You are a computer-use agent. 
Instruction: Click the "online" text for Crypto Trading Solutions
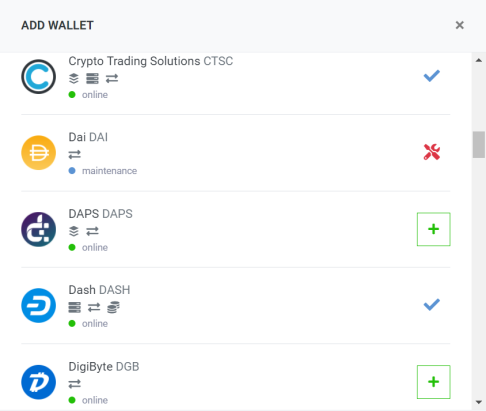pyautogui.click(x=95, y=95)
